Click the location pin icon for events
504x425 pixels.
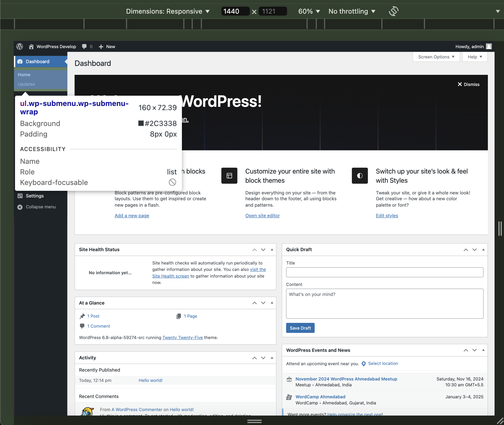[x=364, y=364]
